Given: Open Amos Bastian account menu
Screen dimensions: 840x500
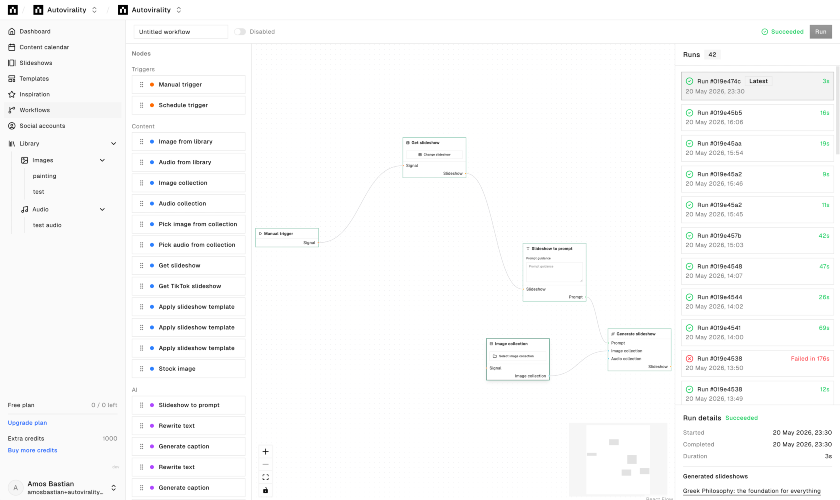Looking at the screenshot, I should (x=63, y=488).
